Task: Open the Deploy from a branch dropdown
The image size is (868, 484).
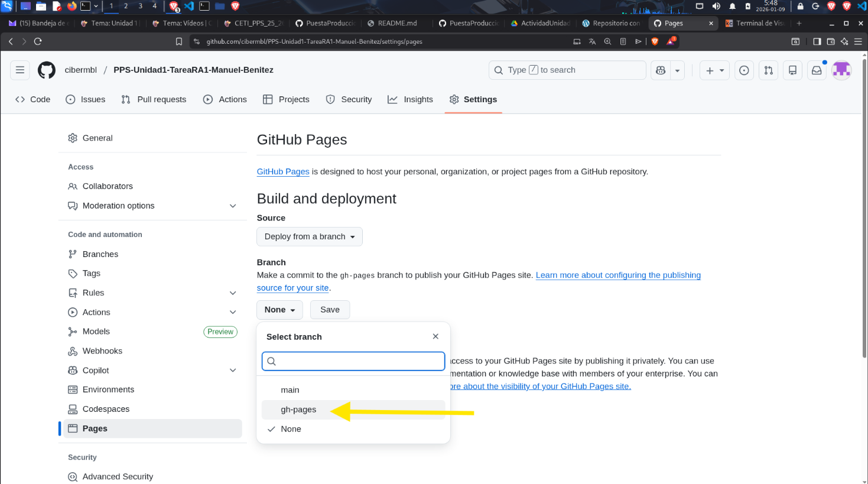Action: (310, 236)
